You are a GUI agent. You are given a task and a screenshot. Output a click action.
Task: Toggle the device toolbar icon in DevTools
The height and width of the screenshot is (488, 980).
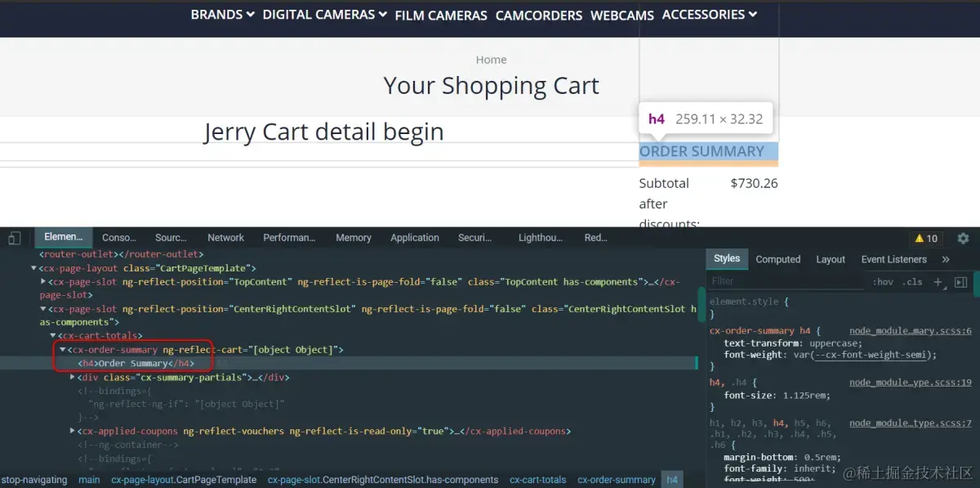click(x=15, y=238)
